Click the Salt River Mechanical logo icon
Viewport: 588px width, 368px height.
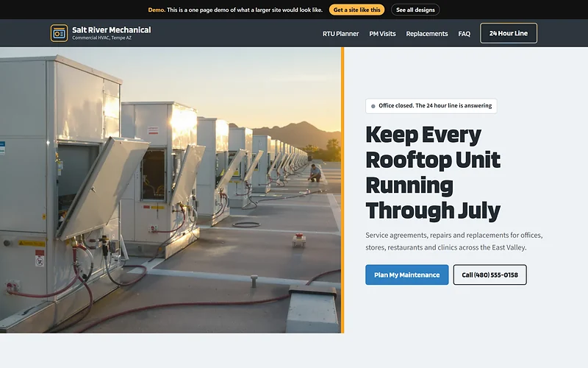pos(60,33)
